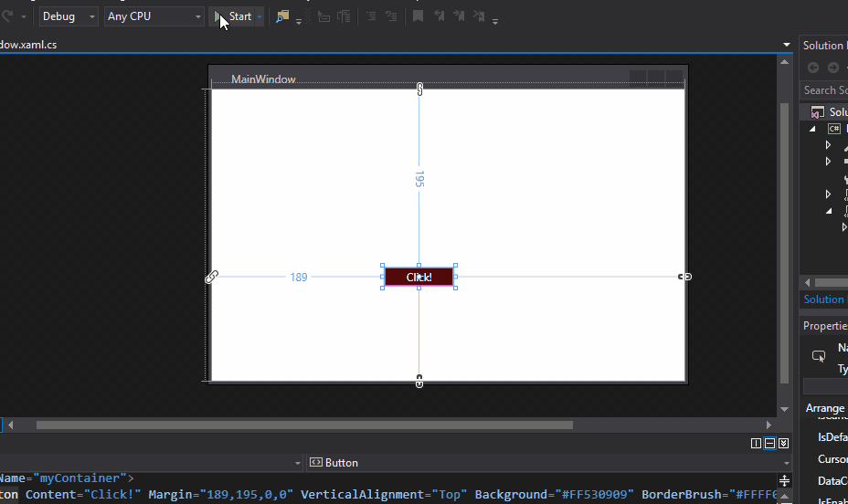Screen dimensions: 848x504
Task: Click the XAML editor split handle icon
Action: click(x=785, y=480)
